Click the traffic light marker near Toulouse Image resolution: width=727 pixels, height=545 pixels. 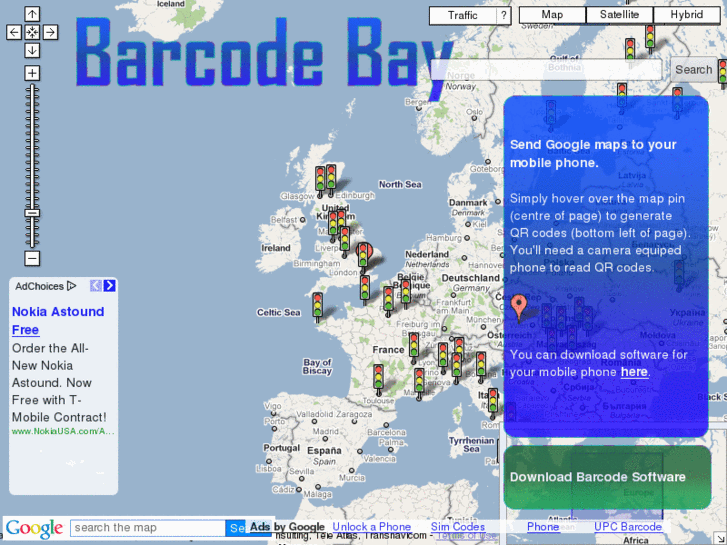[x=378, y=379]
